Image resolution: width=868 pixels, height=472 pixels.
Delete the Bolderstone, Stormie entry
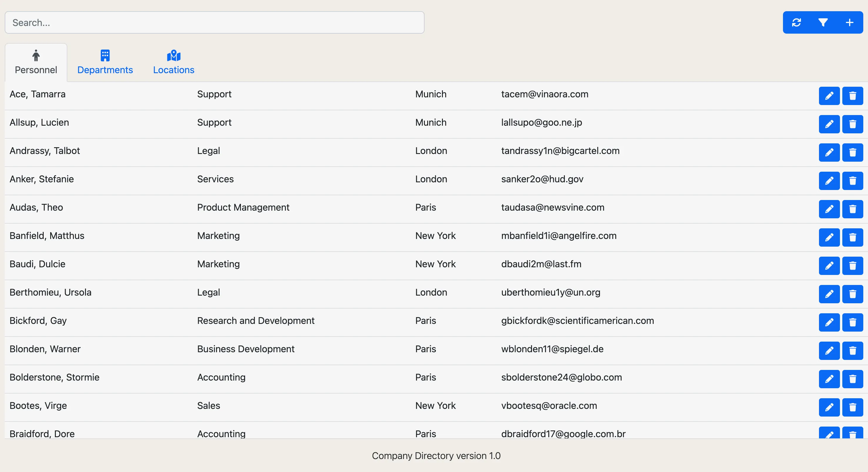(x=853, y=379)
